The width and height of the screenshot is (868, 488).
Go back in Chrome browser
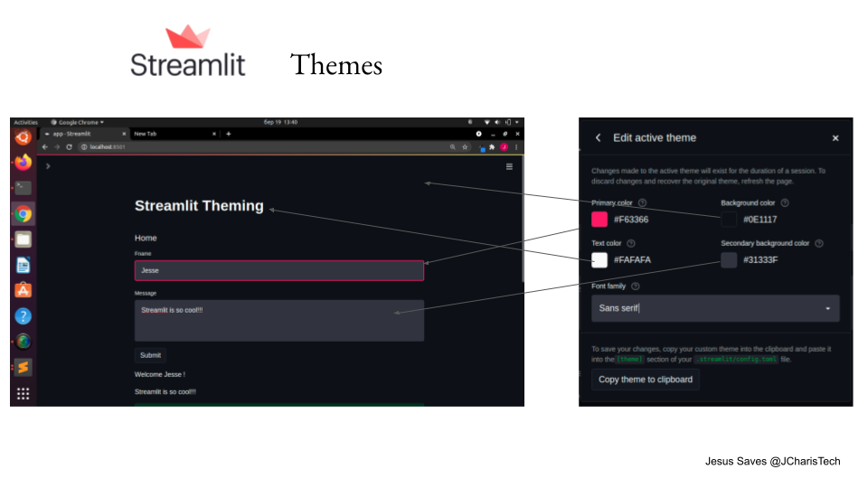(45, 147)
